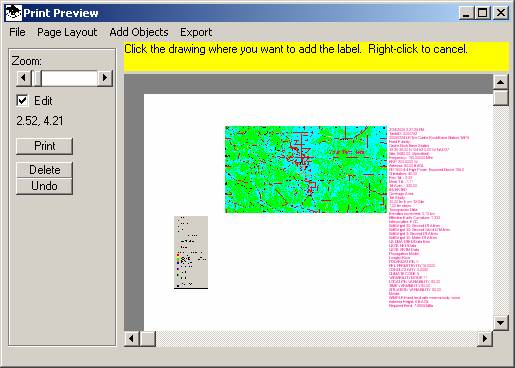Open the File menu
The height and width of the screenshot is (368, 515).
tap(17, 32)
